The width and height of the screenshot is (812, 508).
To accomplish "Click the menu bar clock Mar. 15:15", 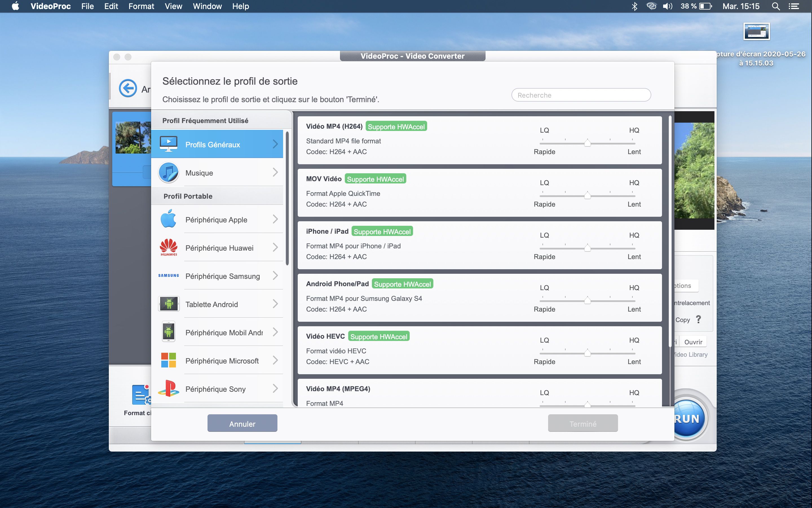I will click(x=741, y=6).
